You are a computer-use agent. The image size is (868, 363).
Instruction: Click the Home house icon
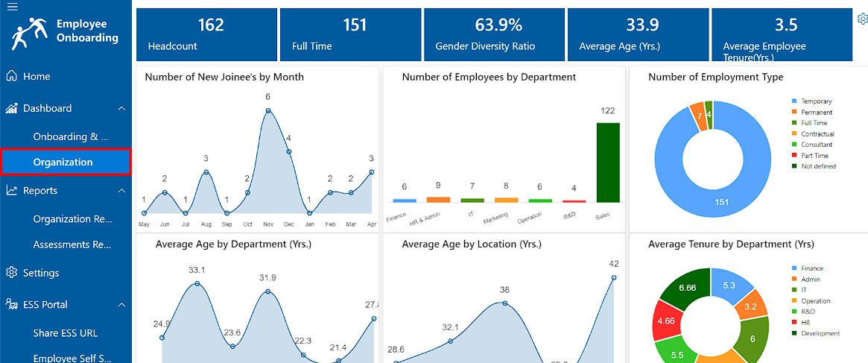(x=12, y=76)
